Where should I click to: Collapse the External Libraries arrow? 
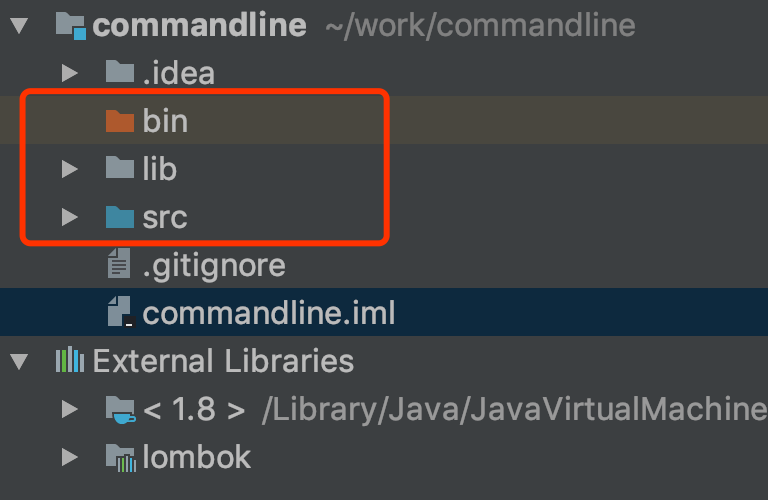tap(19, 361)
